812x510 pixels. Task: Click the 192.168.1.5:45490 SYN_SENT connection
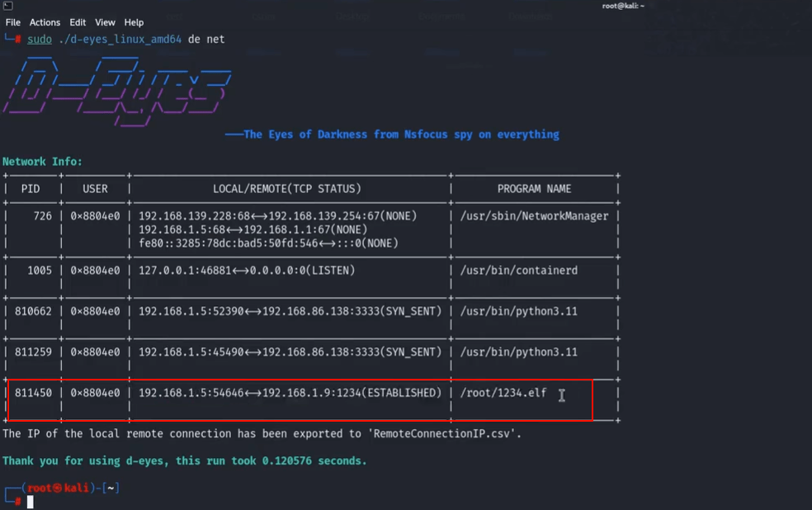[x=290, y=352]
